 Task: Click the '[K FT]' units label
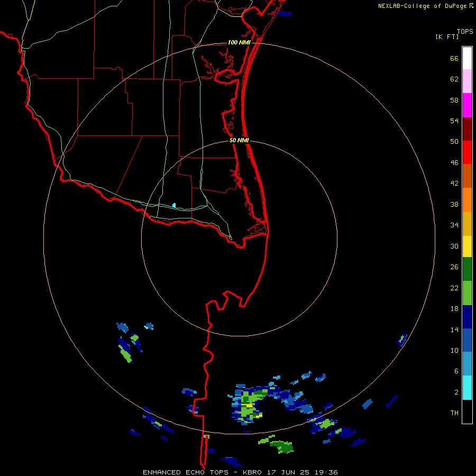click(x=447, y=37)
